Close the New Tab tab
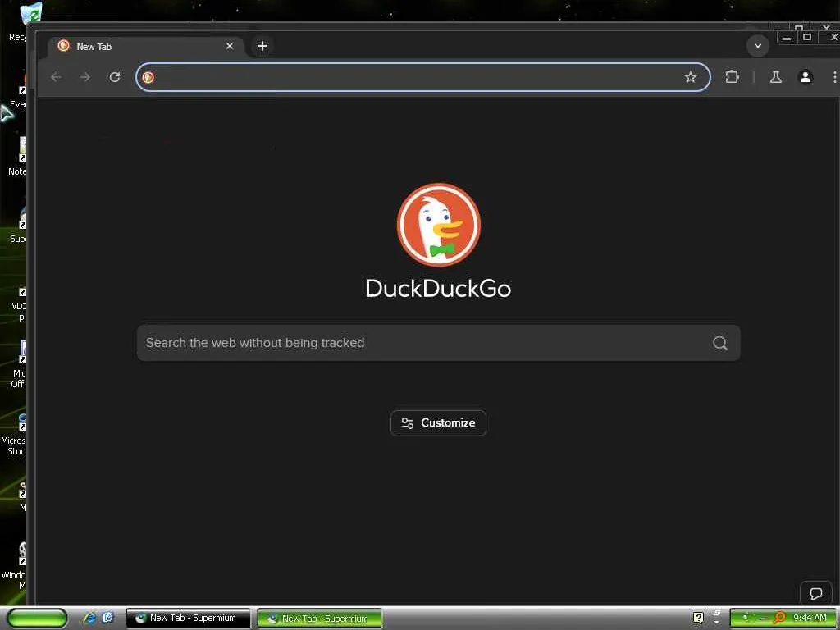Image resolution: width=840 pixels, height=630 pixels. point(230,46)
